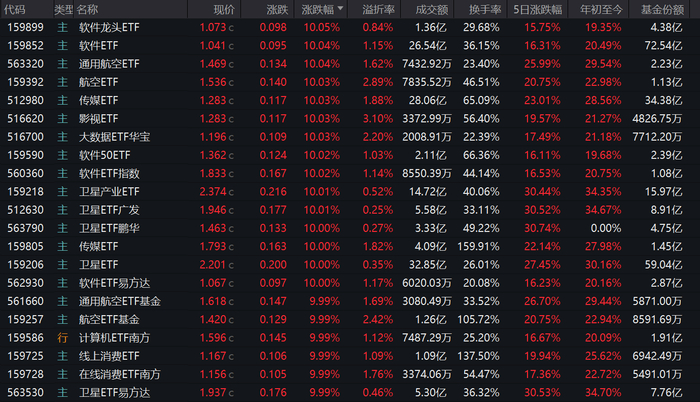Click year-to-date value 34.70%
This screenshot has width=700, height=402.
coord(603,393)
